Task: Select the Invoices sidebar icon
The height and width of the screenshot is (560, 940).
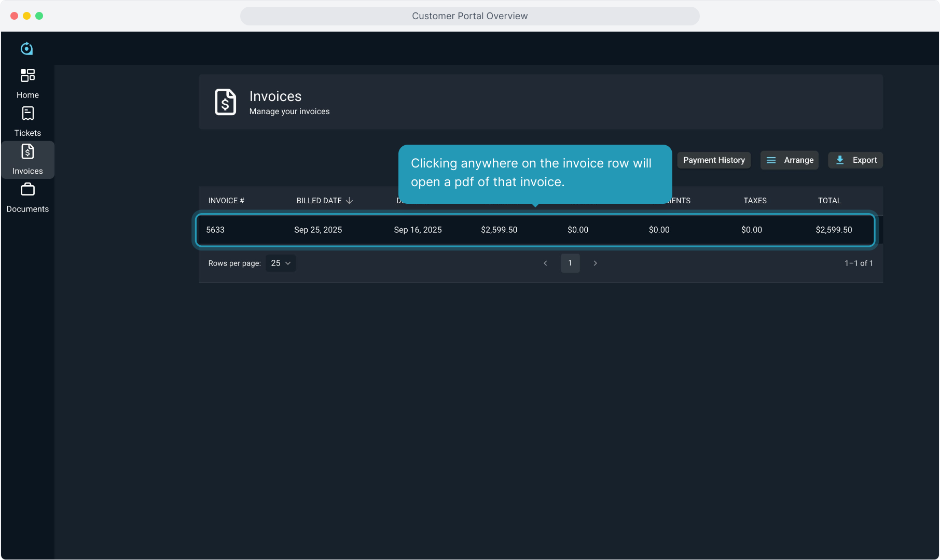Action: [x=27, y=151]
